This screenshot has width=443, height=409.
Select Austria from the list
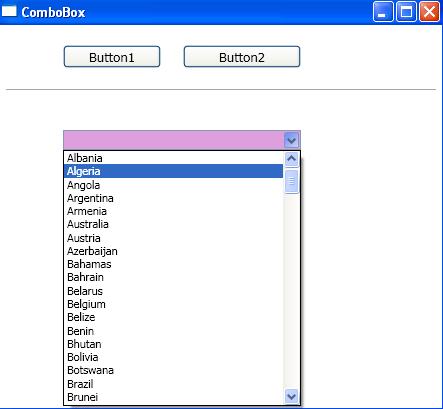173,238
